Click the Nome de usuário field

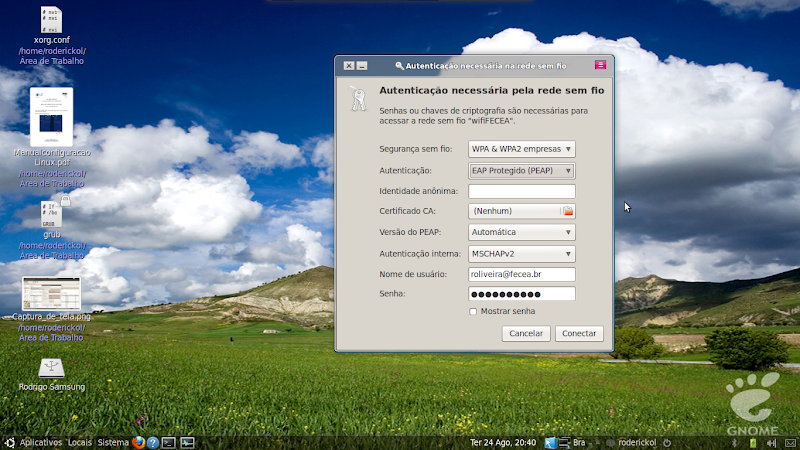521,274
